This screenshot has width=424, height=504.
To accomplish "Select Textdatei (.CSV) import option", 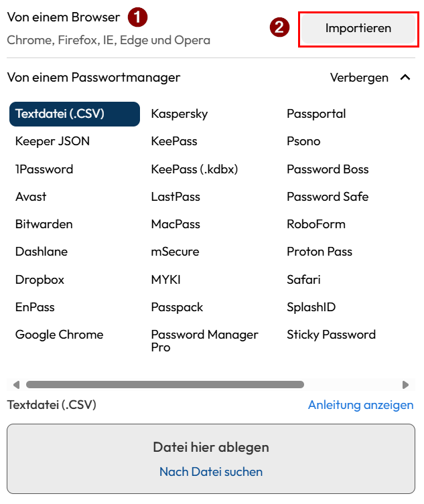I will coord(74,114).
